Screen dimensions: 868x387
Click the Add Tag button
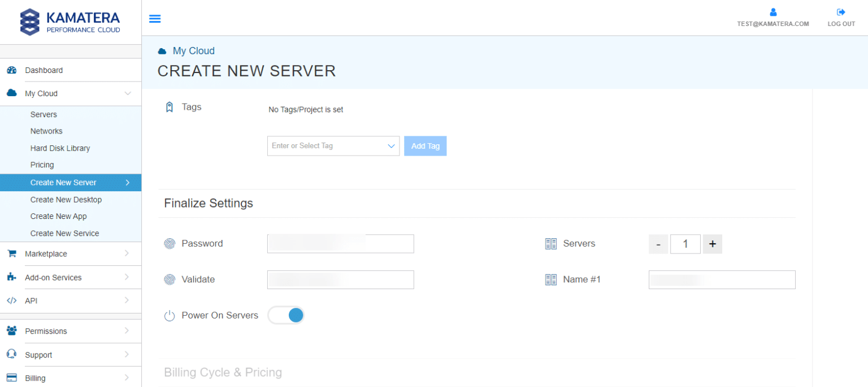pos(425,145)
